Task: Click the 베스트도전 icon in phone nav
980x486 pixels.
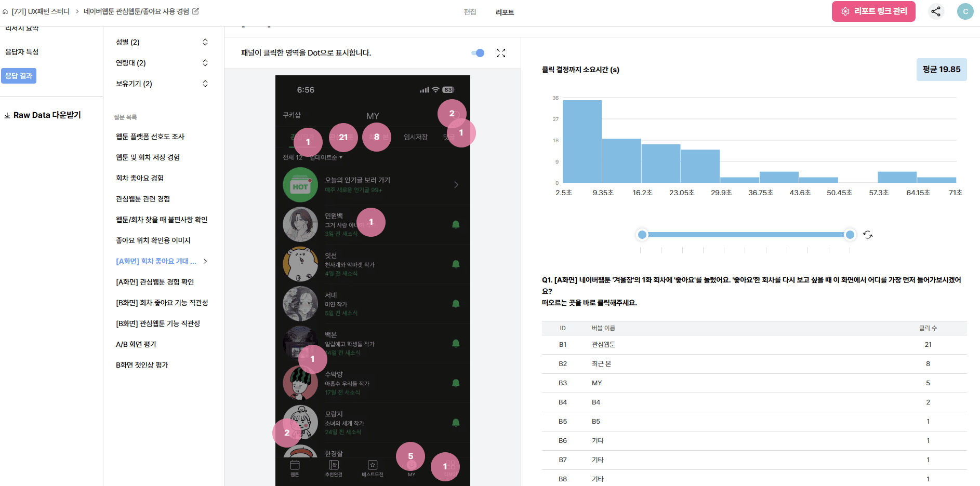Action: 373,465
